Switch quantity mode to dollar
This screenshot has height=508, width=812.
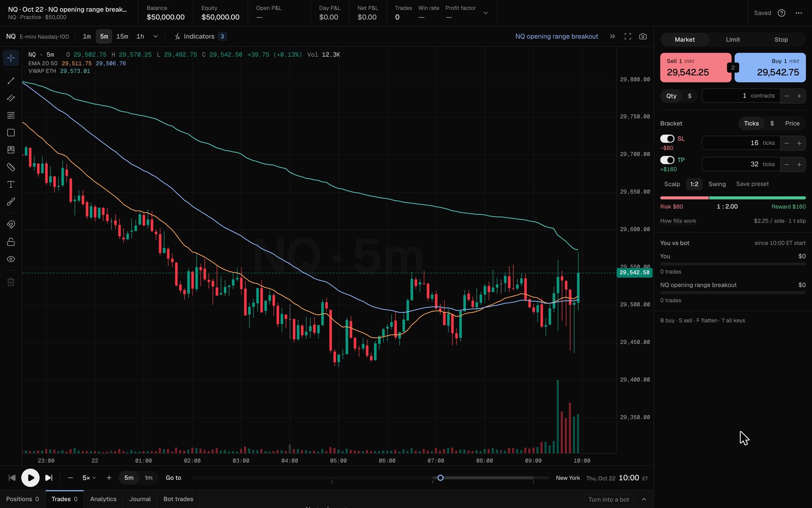pyautogui.click(x=690, y=96)
